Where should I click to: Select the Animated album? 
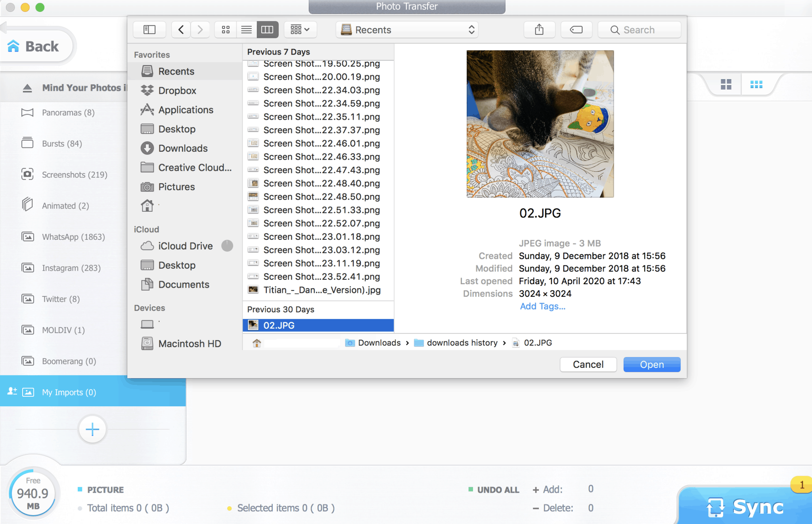tap(65, 206)
